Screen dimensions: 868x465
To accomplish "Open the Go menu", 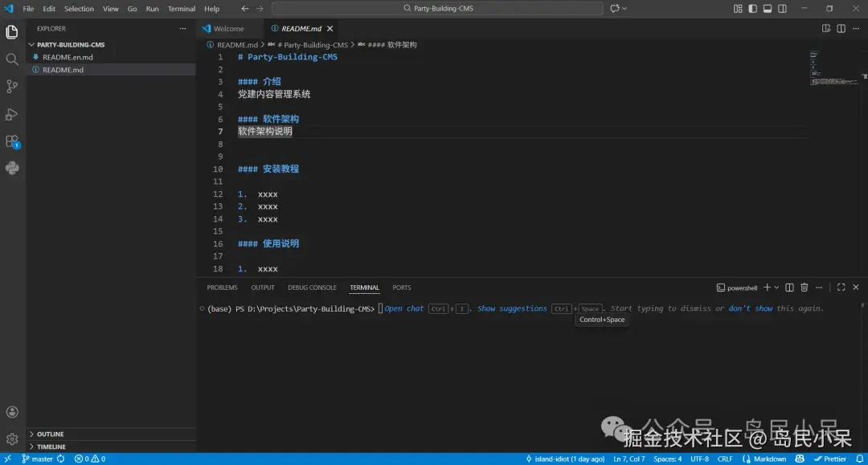I will (132, 8).
